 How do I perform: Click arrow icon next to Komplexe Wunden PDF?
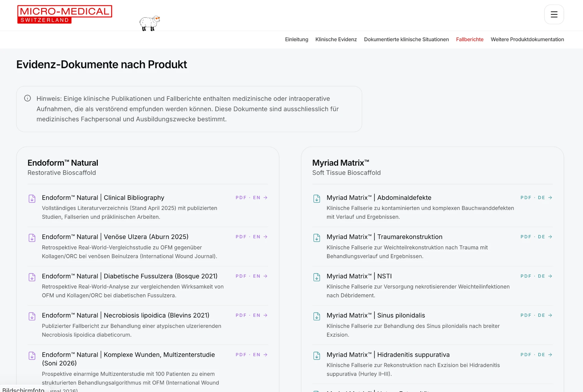[x=265, y=355]
